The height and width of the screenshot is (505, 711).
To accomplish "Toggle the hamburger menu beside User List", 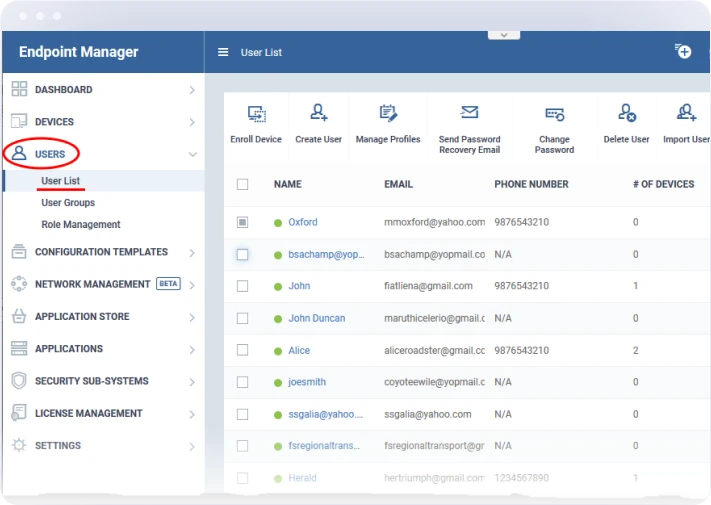I will pos(223,52).
